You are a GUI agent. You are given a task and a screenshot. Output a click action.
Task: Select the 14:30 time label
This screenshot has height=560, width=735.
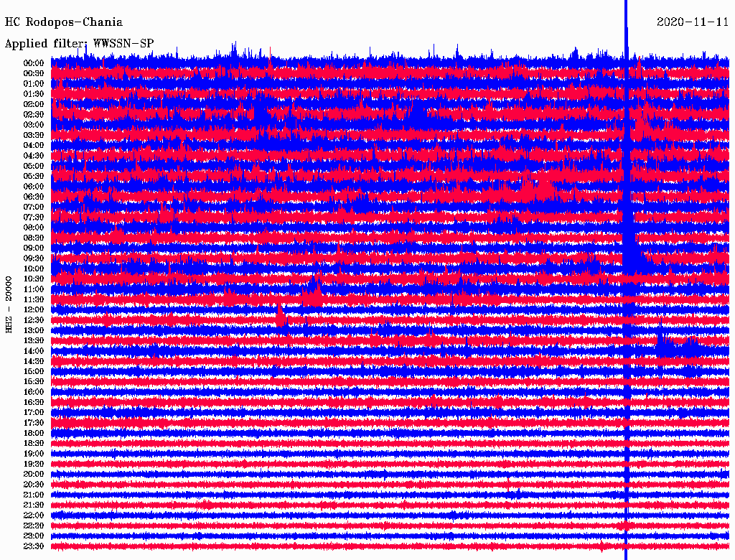(x=34, y=362)
